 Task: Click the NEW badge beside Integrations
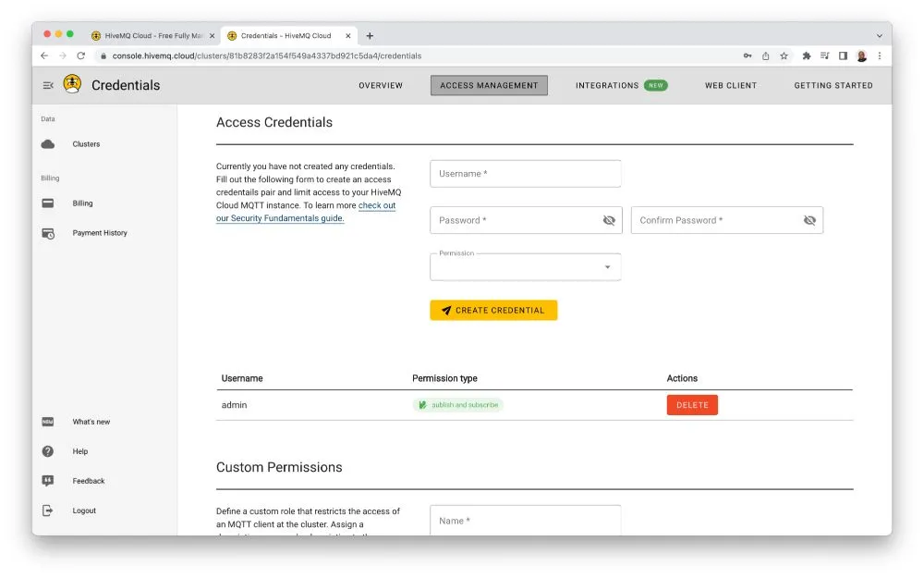tap(655, 85)
